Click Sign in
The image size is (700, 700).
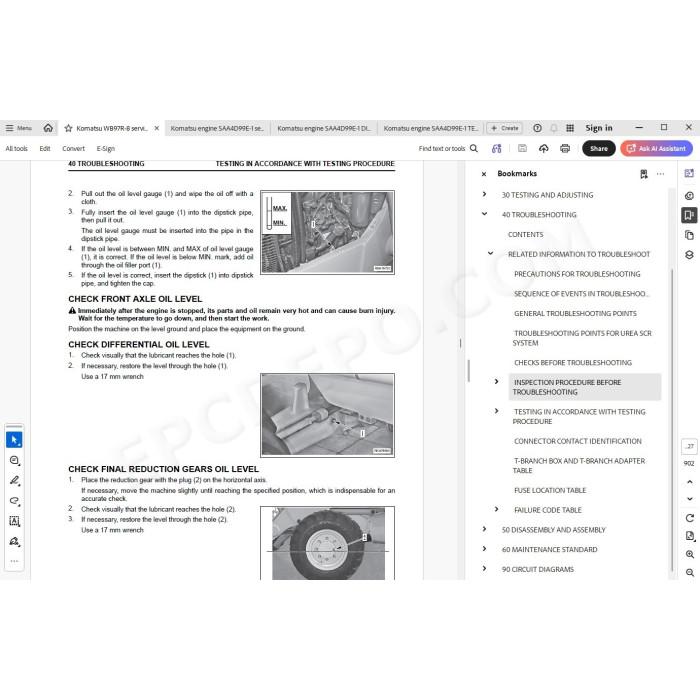pyautogui.click(x=599, y=128)
